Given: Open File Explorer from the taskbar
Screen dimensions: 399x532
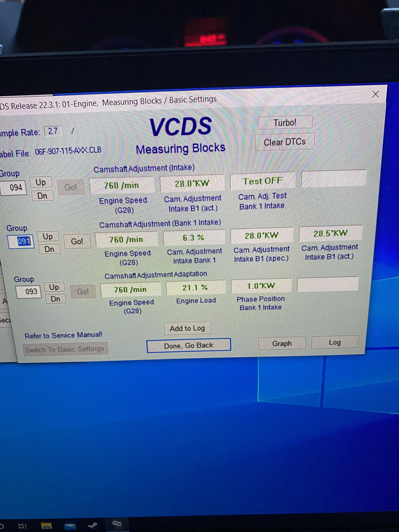Looking at the screenshot, I should tap(46, 526).
